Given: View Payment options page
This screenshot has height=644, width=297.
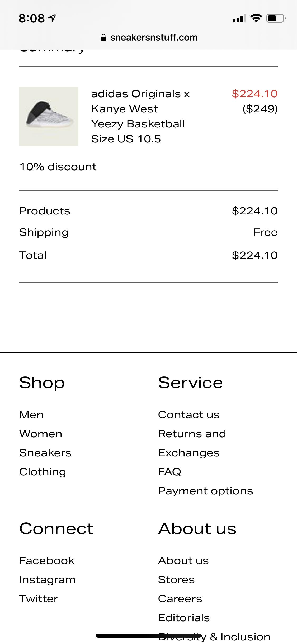Looking at the screenshot, I should point(205,491).
